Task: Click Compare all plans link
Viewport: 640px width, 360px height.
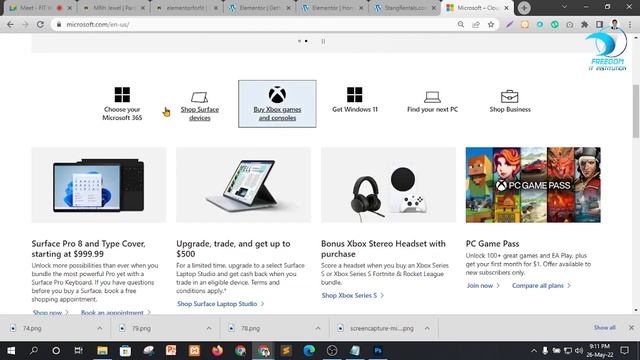Action: click(x=541, y=285)
